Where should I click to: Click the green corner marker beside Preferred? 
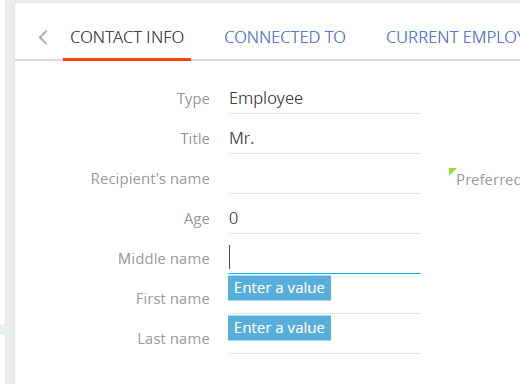coord(452,171)
